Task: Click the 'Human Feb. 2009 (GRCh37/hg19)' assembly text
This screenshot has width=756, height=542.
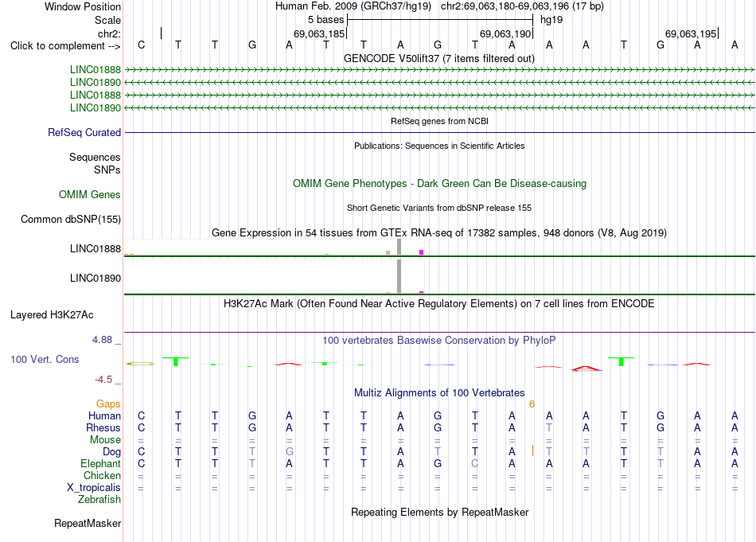Action: click(x=353, y=6)
